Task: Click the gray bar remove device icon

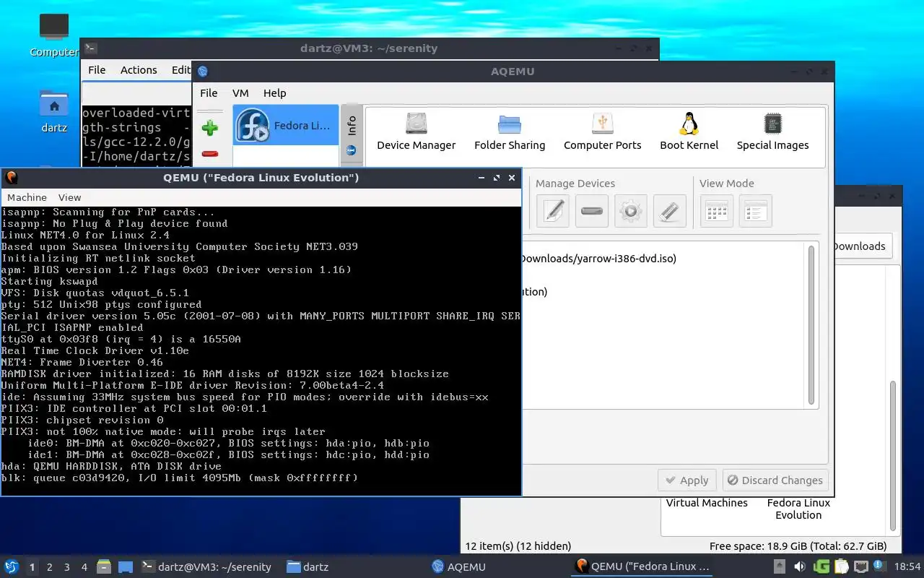Action: pyautogui.click(x=592, y=211)
